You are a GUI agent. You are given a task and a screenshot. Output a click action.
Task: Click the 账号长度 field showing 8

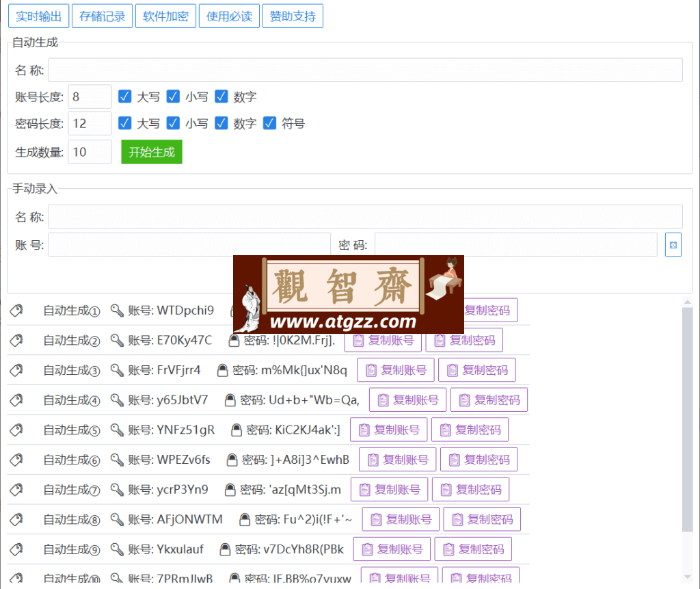90,96
